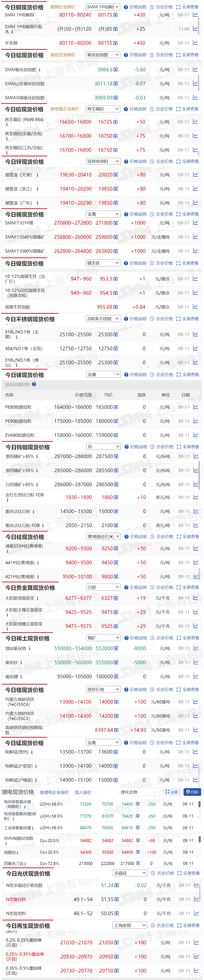Expand the 上海废铜 region dropdown
Screen dimensions: 204x980
(x=130, y=925)
